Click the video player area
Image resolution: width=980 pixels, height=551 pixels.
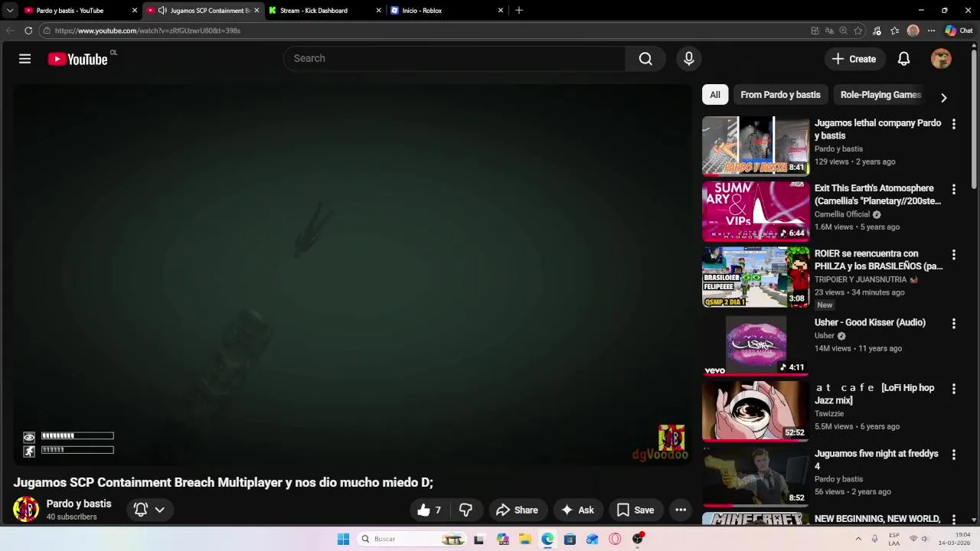(x=353, y=274)
